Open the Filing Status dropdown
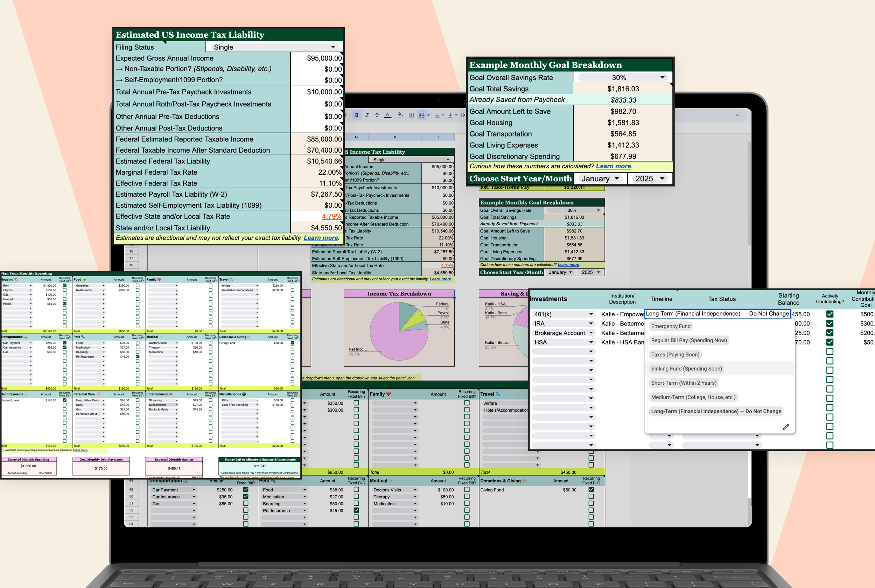Viewport: 875px width, 588px height. [332, 47]
